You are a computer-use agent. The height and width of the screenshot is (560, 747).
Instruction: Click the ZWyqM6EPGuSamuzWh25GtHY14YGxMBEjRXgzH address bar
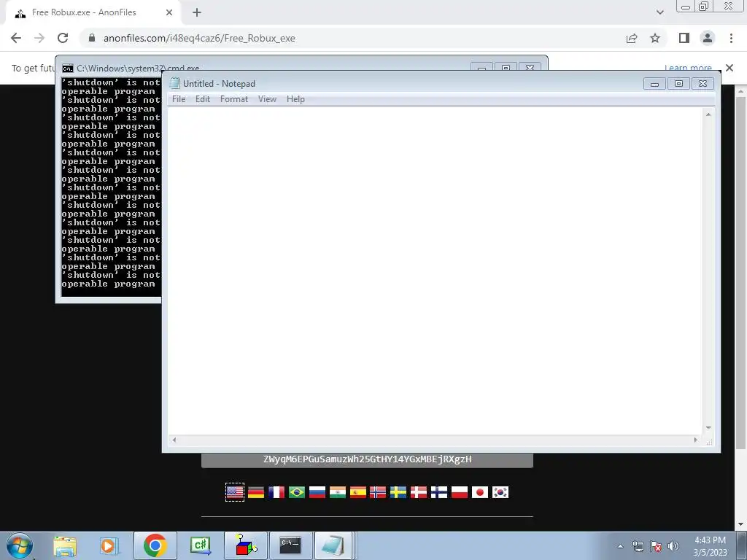pyautogui.click(x=368, y=459)
